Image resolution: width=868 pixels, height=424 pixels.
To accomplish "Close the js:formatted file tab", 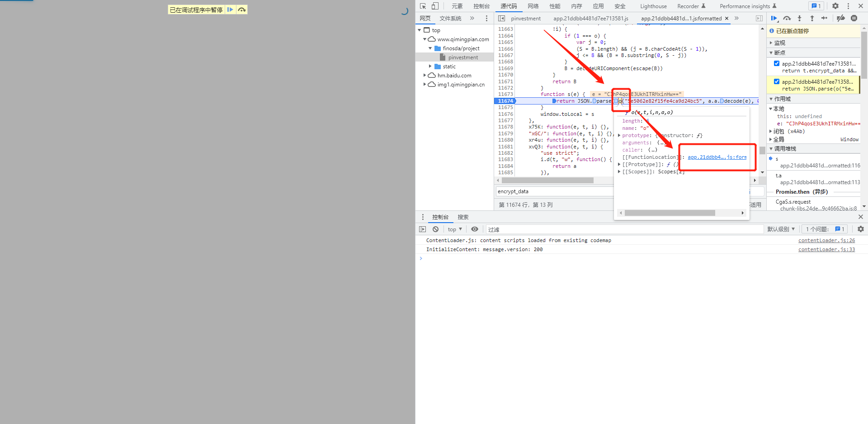I will click(726, 19).
